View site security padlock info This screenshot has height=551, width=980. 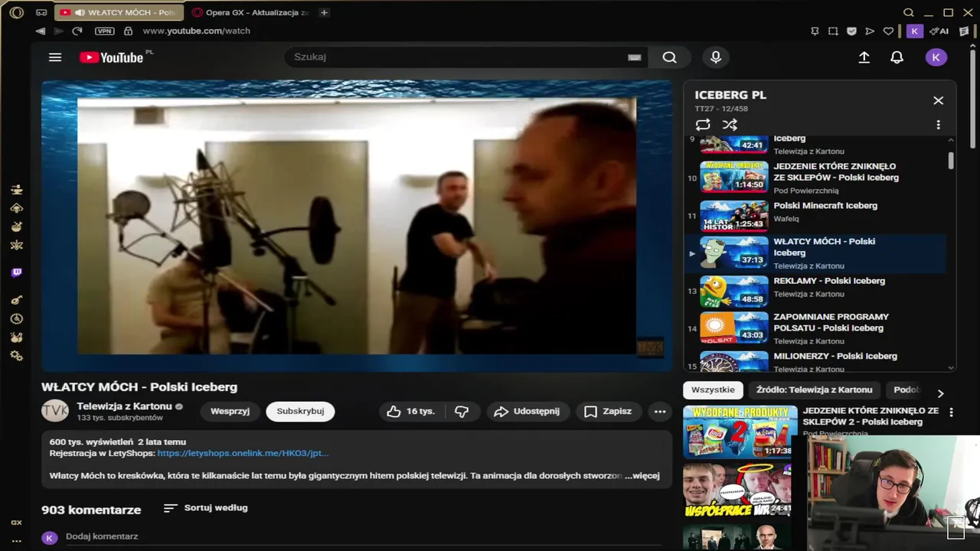[x=128, y=31]
